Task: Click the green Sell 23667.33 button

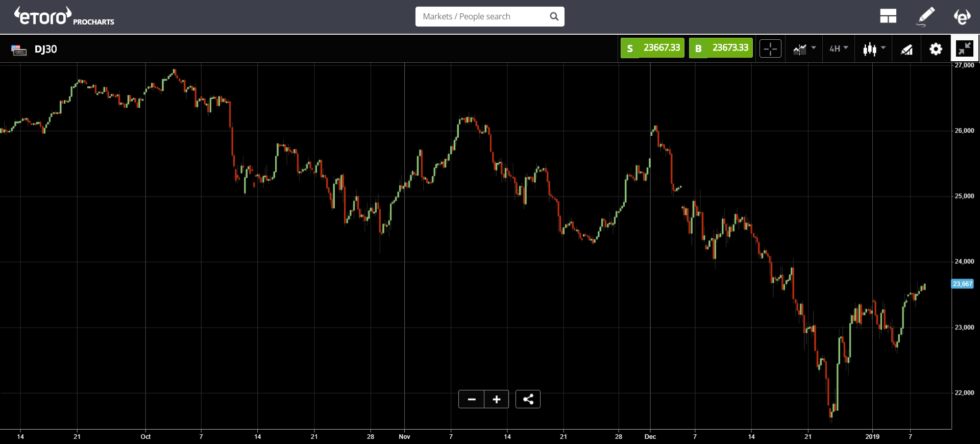Action: click(652, 49)
